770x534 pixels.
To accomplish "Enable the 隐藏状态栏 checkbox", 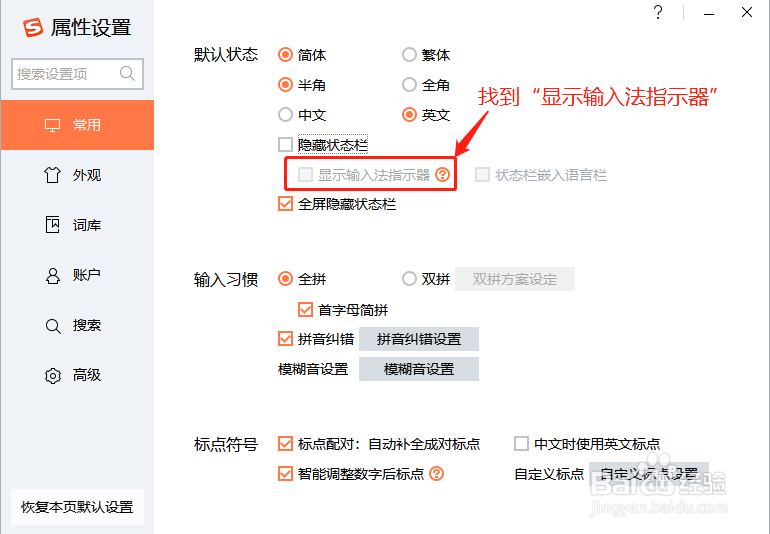I will click(285, 144).
